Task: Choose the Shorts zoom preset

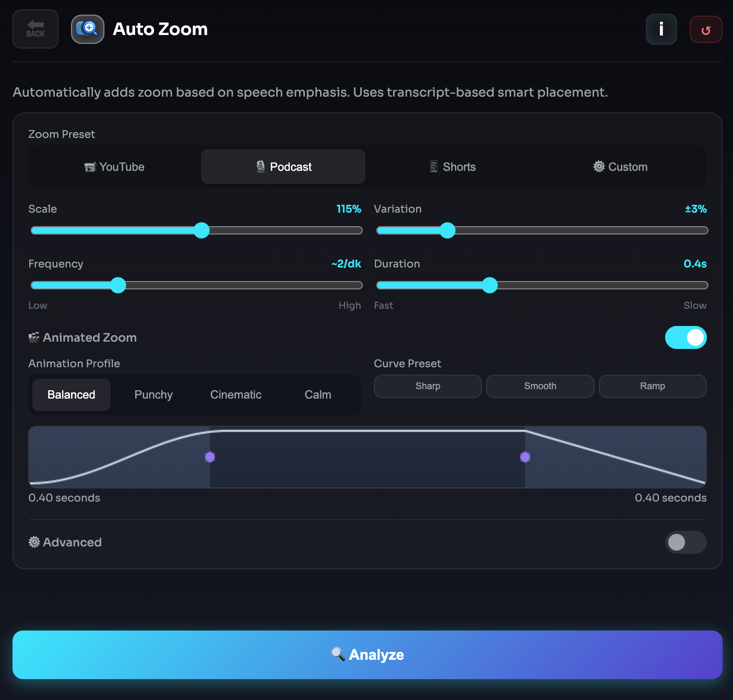Action: tap(452, 167)
